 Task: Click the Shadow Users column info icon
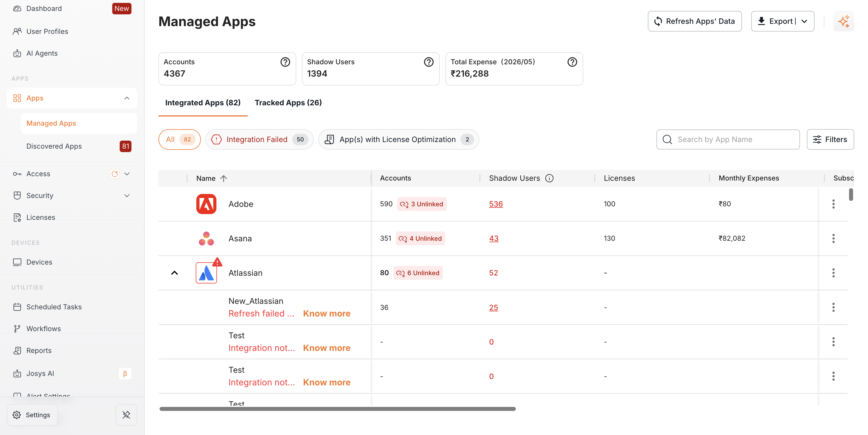(x=550, y=178)
